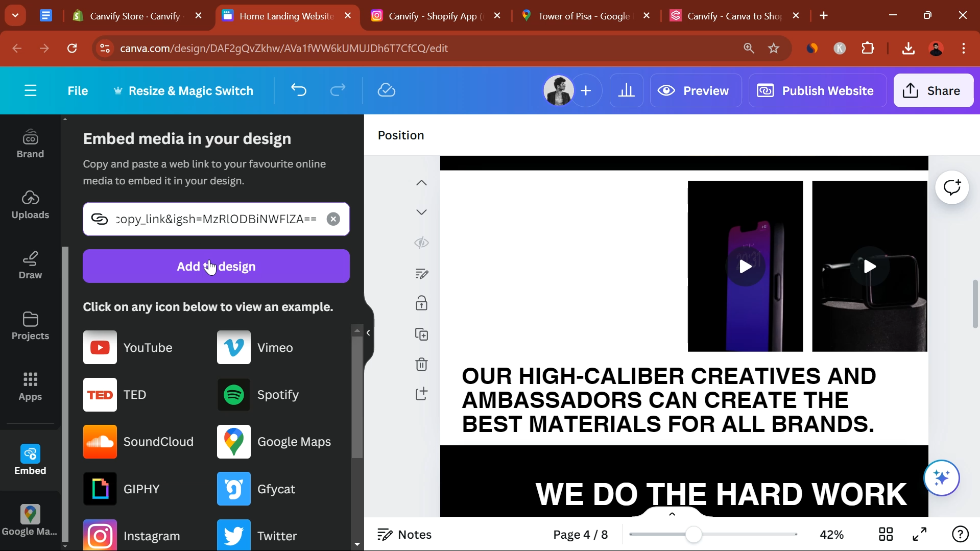Adjust the zoom slider handle
The width and height of the screenshot is (980, 551).
(693, 535)
